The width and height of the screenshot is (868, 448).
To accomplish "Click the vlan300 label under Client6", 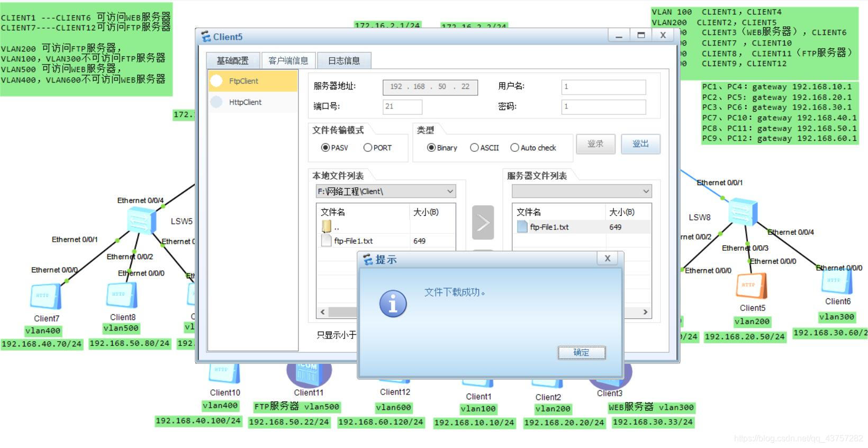I will coord(836,317).
